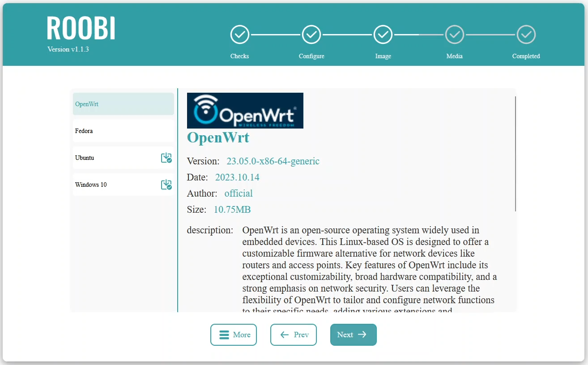Open the More menu button

point(234,335)
